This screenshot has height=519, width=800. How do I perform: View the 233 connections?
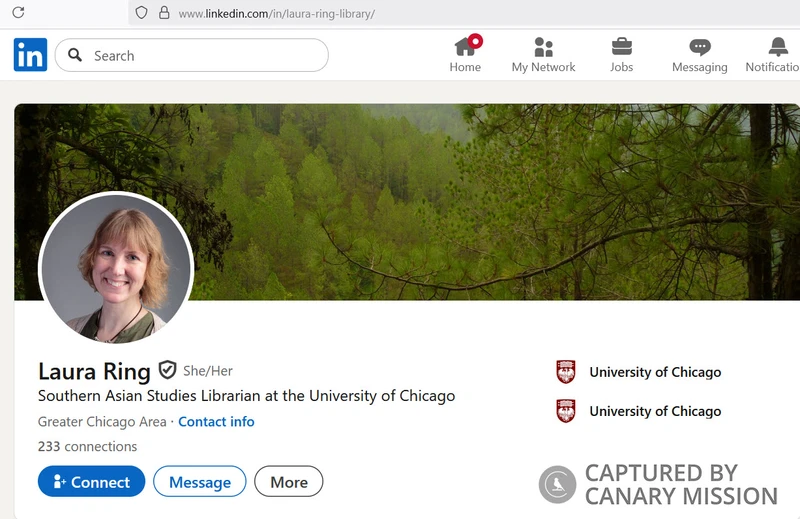tap(88, 447)
